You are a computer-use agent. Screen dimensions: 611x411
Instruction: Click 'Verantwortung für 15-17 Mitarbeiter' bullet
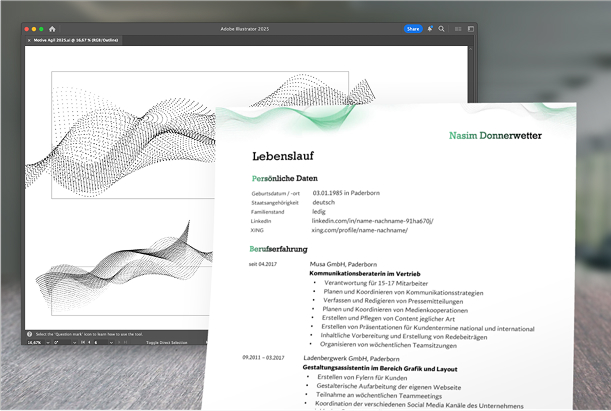coord(376,283)
